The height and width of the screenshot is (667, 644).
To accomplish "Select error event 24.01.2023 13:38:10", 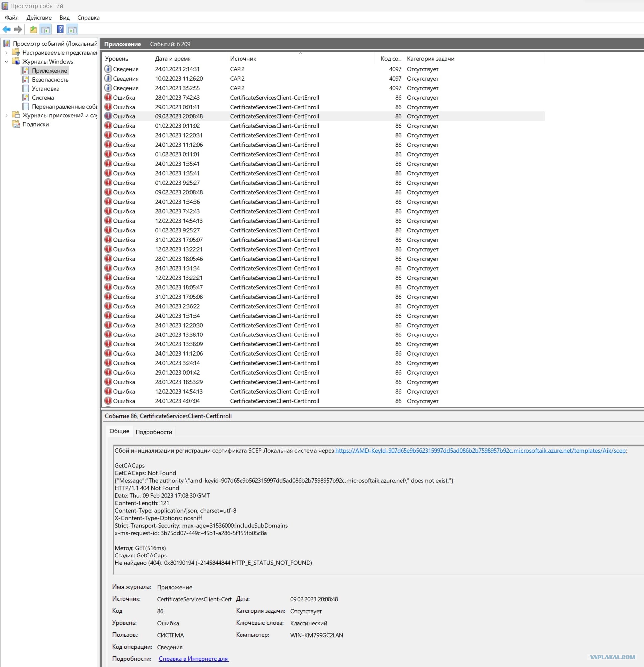I will 324,334.
